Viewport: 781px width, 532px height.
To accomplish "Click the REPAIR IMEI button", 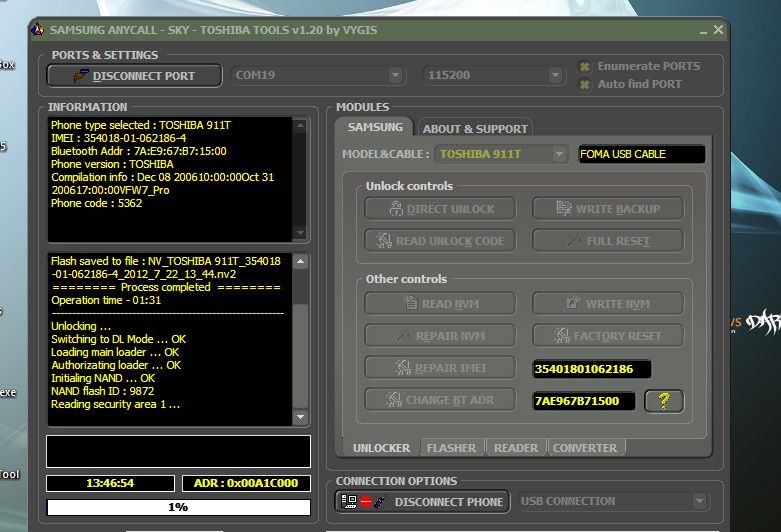I will pos(440,368).
